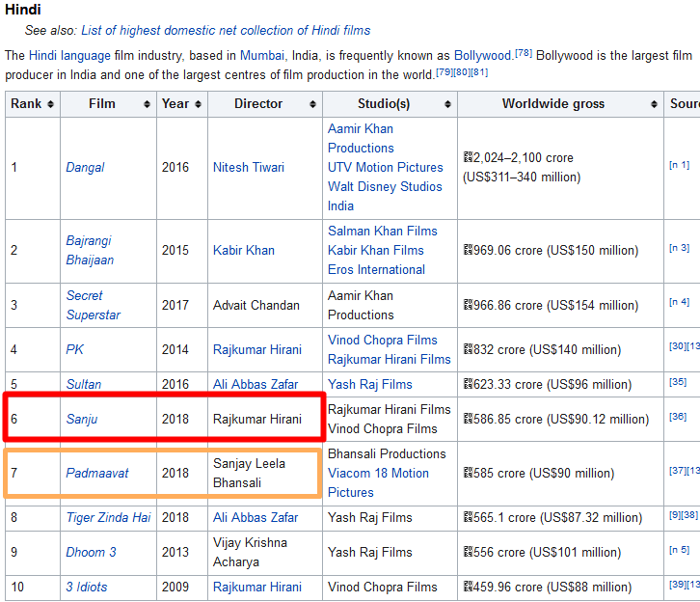Sort table by Studio(s) column arrows
Image resolution: width=700 pixels, height=602 pixels.
point(447,104)
